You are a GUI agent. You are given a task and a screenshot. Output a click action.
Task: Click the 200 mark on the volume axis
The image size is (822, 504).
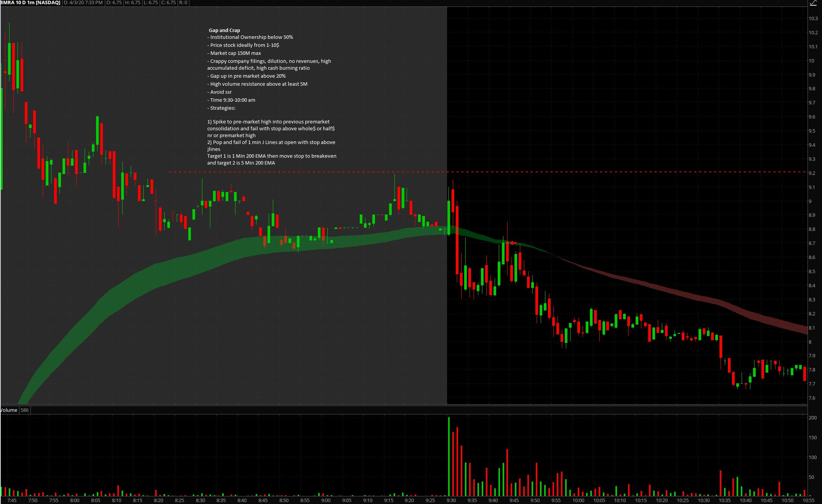coord(812,418)
